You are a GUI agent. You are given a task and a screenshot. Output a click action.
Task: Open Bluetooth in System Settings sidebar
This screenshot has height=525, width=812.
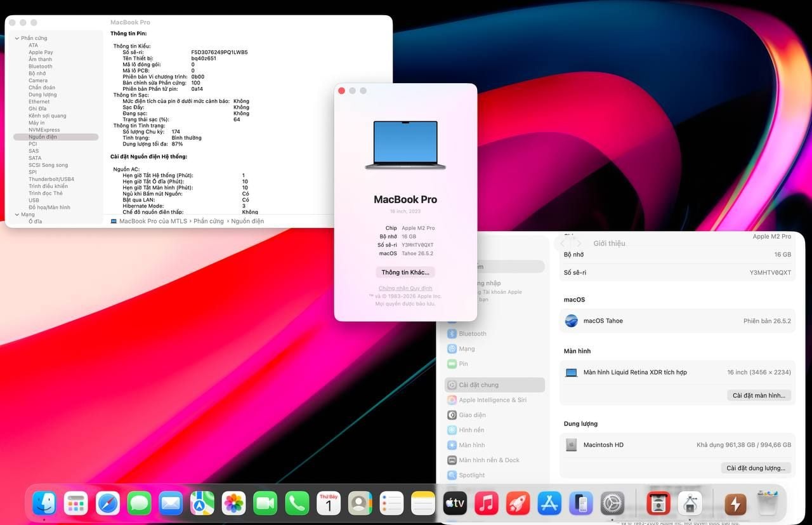[x=495, y=333]
